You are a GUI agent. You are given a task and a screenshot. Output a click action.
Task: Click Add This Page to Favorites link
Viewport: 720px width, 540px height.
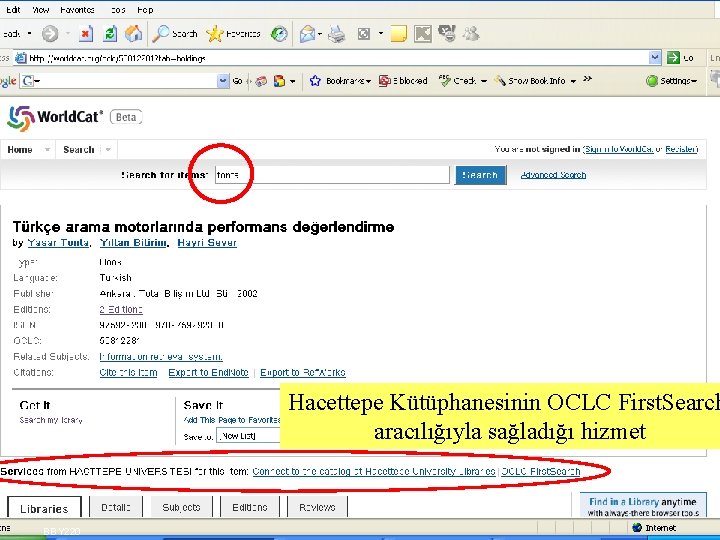[232, 420]
